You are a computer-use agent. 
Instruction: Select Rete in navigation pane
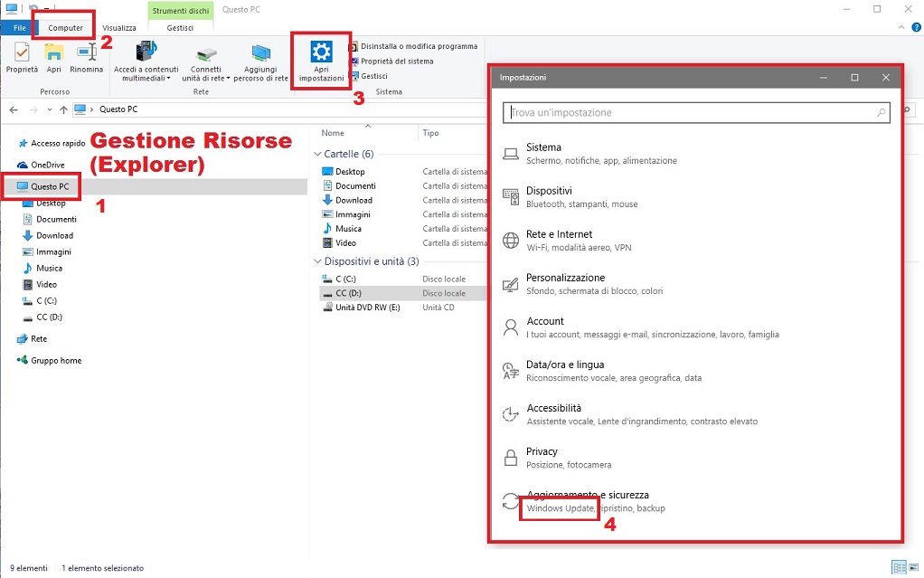32,339
